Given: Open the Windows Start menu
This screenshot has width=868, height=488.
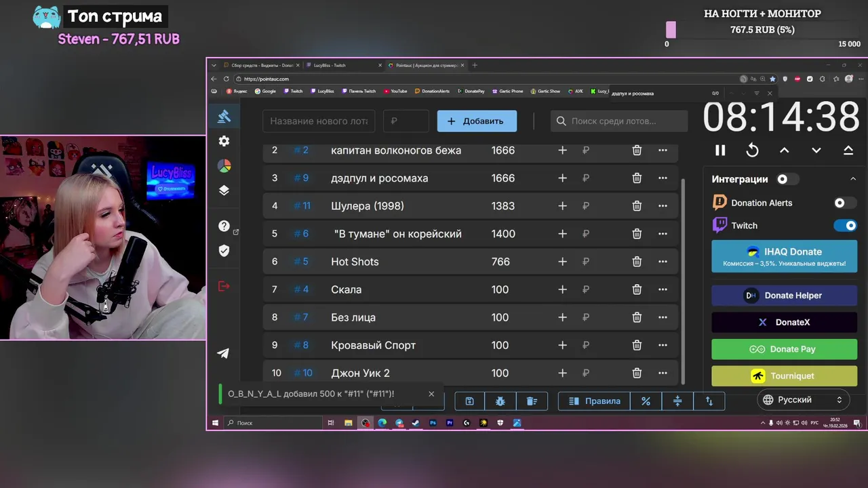Looking at the screenshot, I should [216, 423].
